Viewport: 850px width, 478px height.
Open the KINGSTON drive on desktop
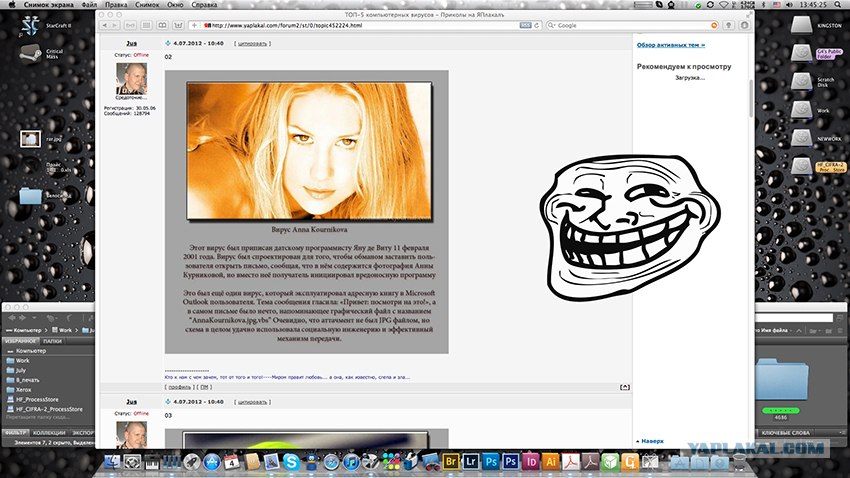(801, 28)
